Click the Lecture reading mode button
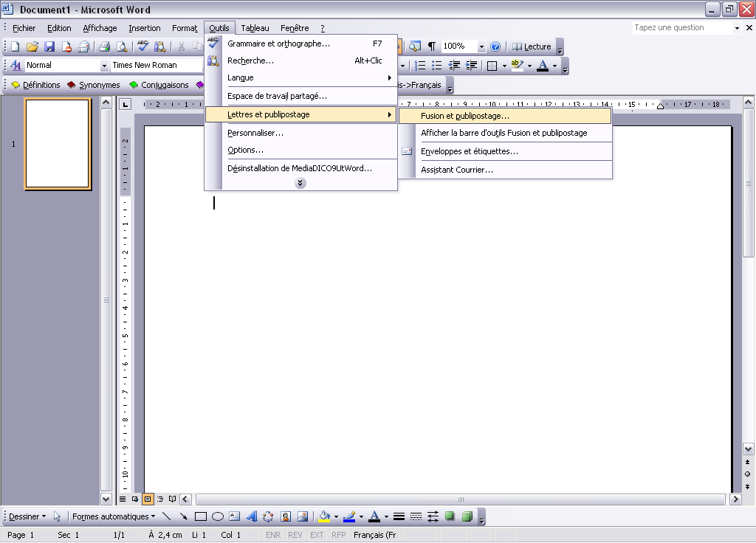 pyautogui.click(x=532, y=46)
